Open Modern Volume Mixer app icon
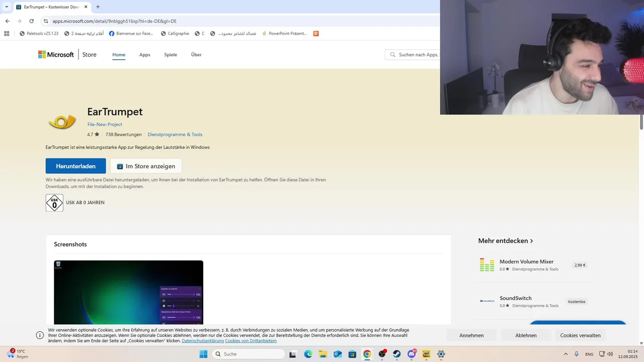644x362 pixels. 487,265
